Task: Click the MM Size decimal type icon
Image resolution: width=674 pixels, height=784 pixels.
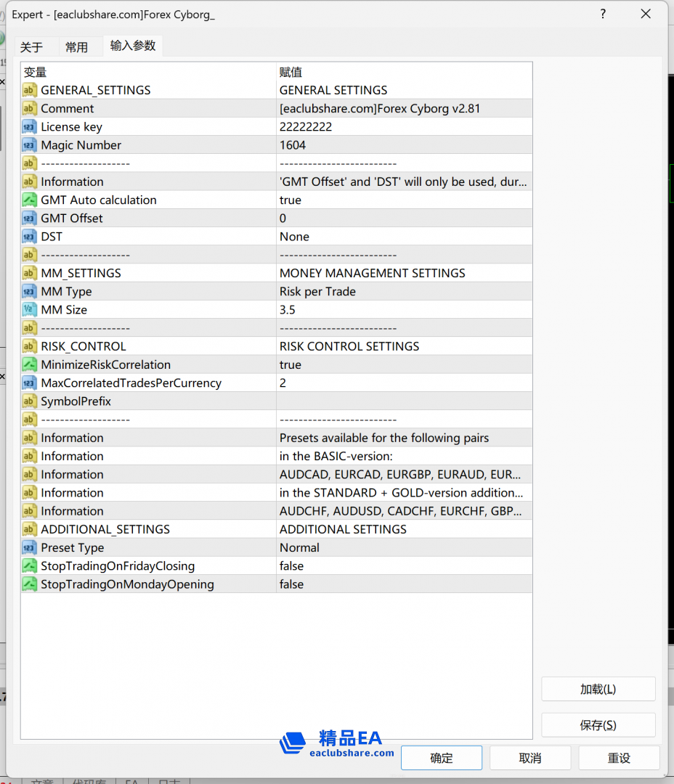Action: click(29, 310)
